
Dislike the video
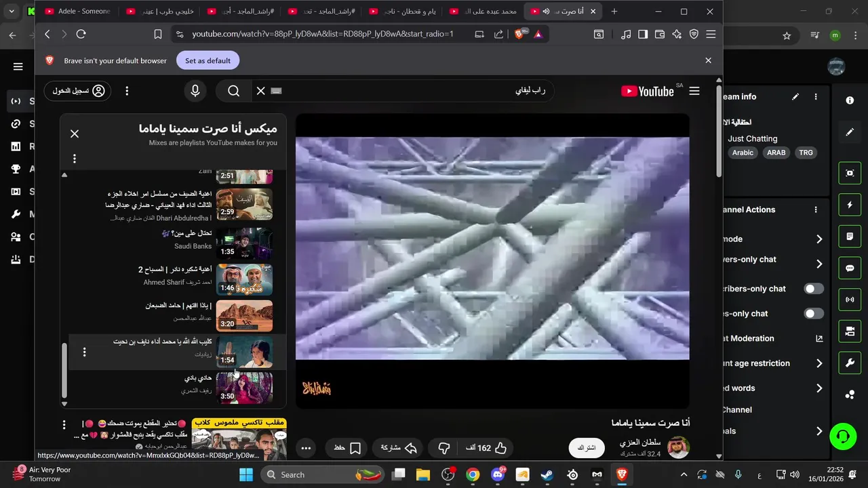click(x=444, y=448)
